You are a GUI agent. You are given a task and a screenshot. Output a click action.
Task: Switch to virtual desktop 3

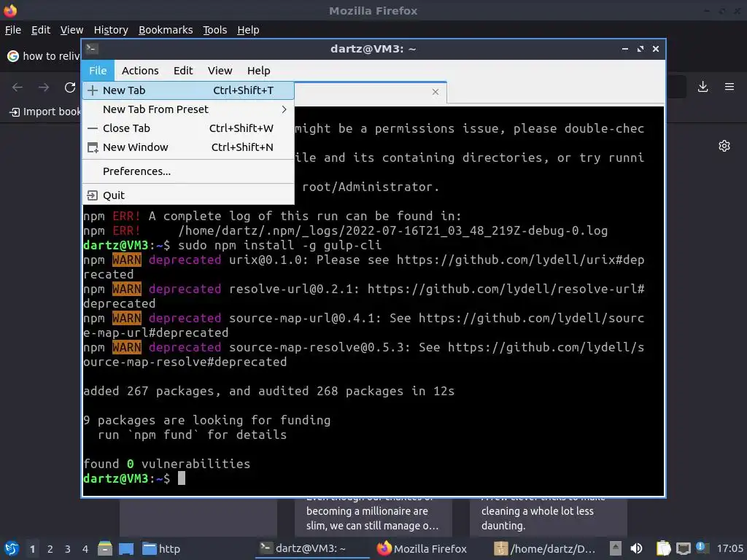68,549
